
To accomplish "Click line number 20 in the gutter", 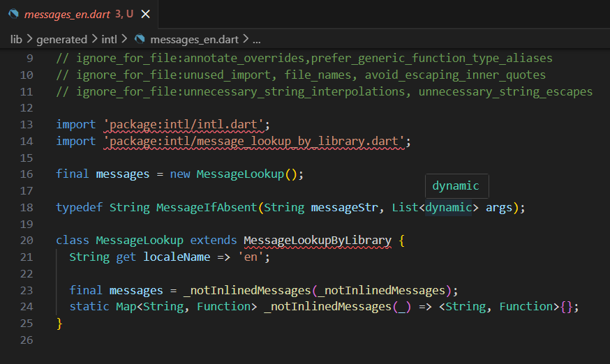I will point(27,241).
